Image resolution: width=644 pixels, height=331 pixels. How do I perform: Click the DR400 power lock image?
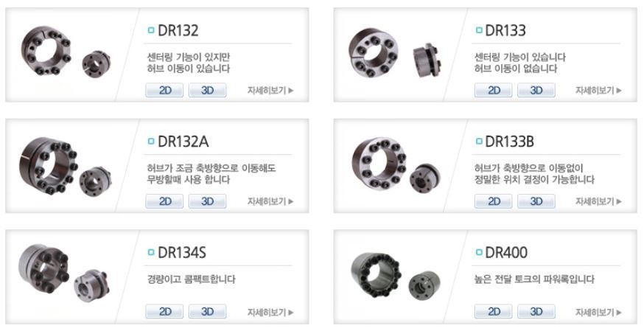point(396,276)
